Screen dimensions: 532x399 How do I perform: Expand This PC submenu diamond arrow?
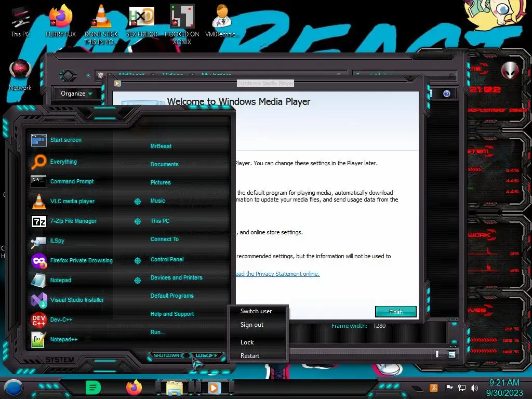click(x=137, y=221)
